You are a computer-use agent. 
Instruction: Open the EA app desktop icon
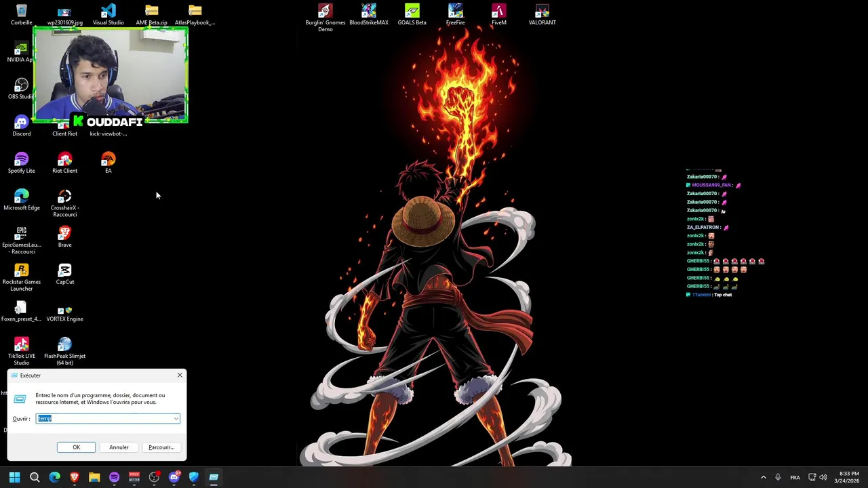click(x=108, y=163)
